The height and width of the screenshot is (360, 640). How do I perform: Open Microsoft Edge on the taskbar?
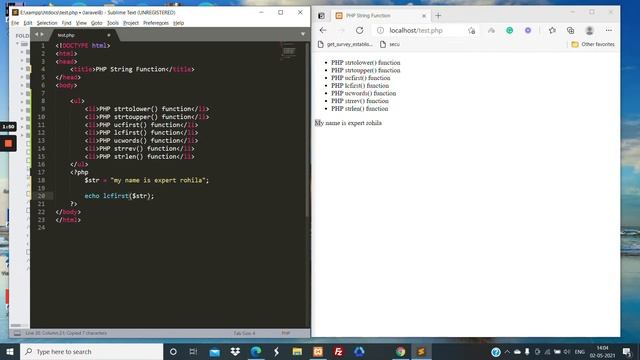point(256,351)
